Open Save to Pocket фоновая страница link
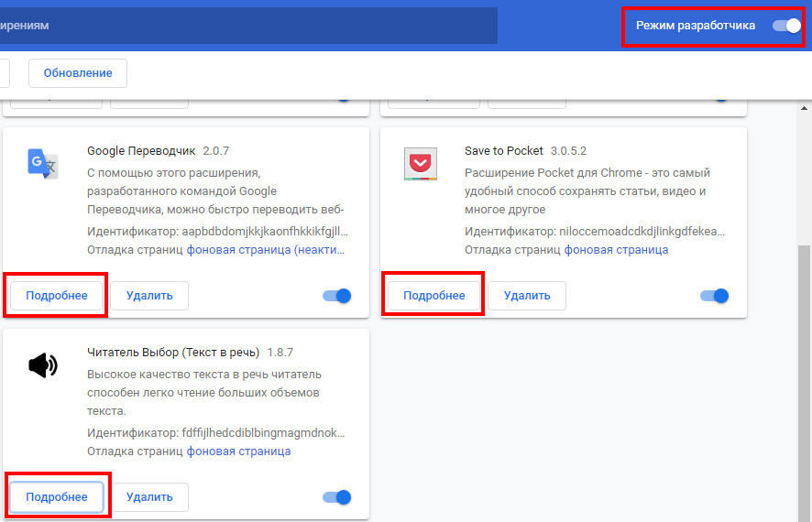This screenshot has height=522, width=812. click(616, 250)
